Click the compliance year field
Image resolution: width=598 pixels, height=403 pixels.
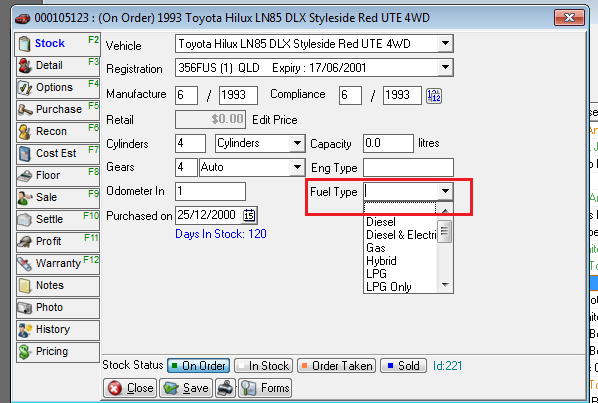coord(402,95)
